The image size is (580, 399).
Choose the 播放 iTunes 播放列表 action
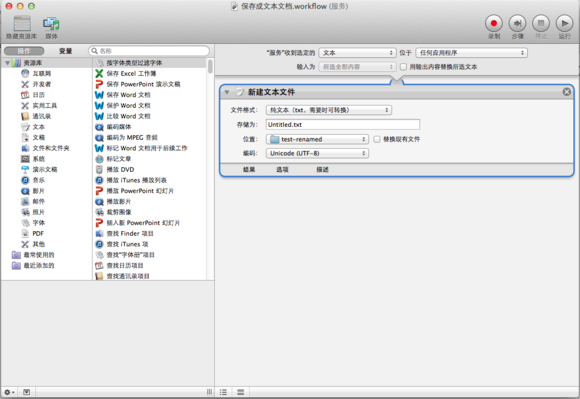pos(131,180)
